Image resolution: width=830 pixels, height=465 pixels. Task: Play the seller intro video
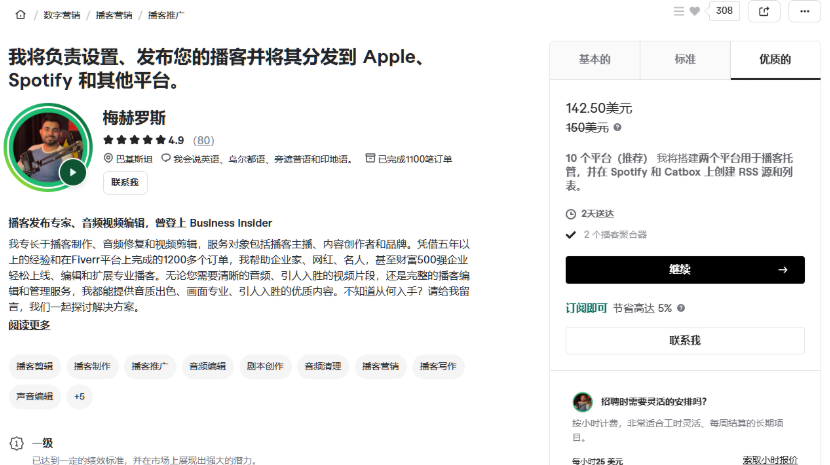[x=73, y=172]
